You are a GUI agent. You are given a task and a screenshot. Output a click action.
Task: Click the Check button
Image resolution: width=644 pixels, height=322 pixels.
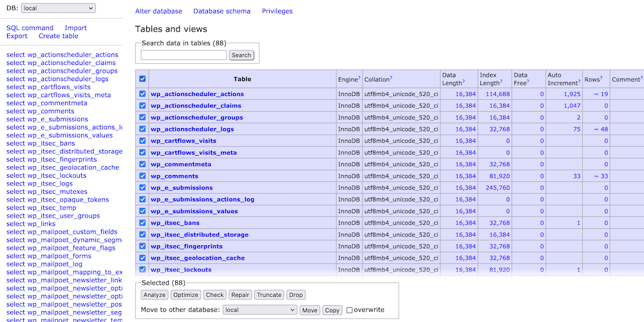tap(215, 295)
